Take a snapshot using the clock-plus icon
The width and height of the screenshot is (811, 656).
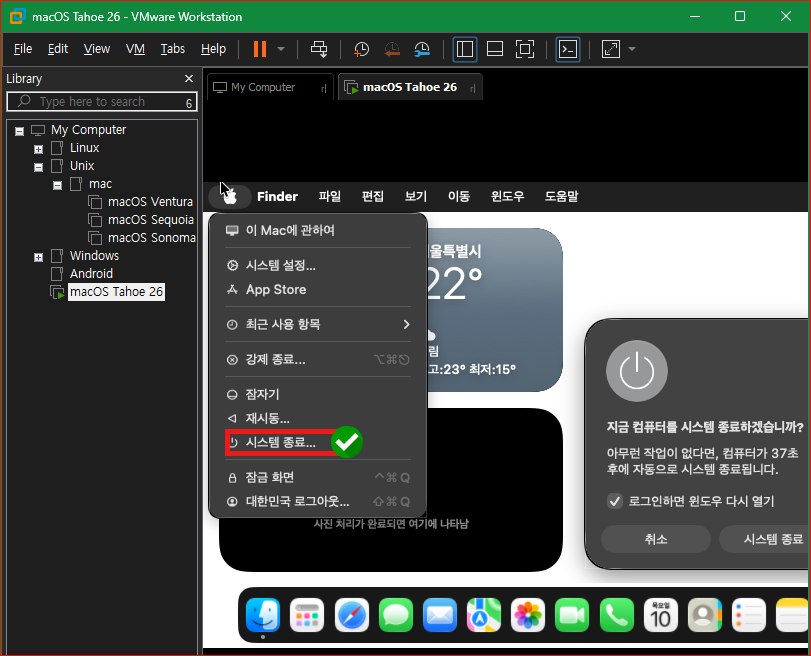click(361, 49)
